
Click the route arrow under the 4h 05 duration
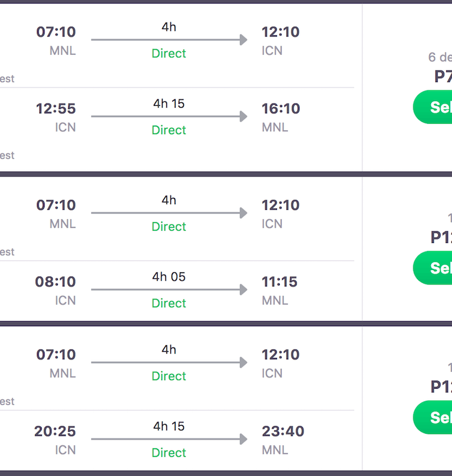pyautogui.click(x=169, y=290)
